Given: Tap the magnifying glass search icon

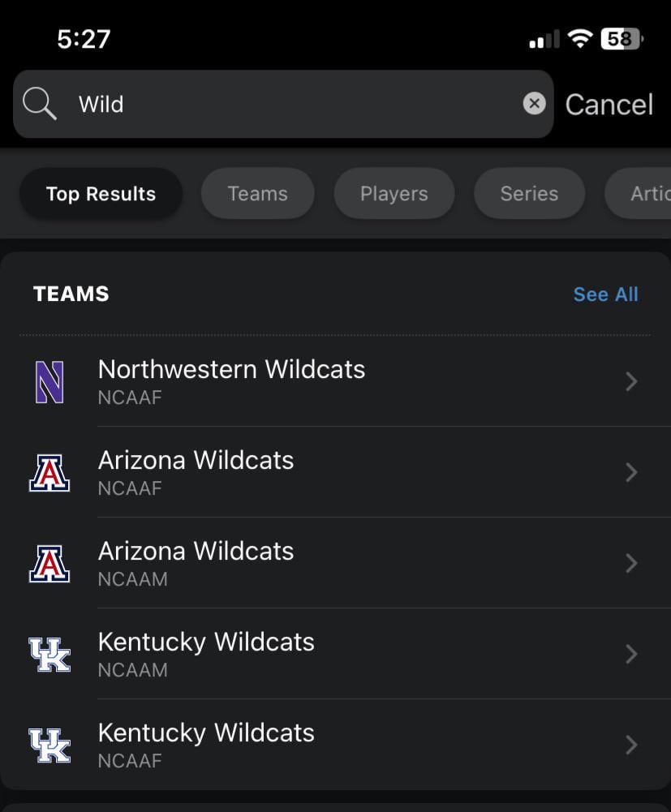Looking at the screenshot, I should point(39,104).
